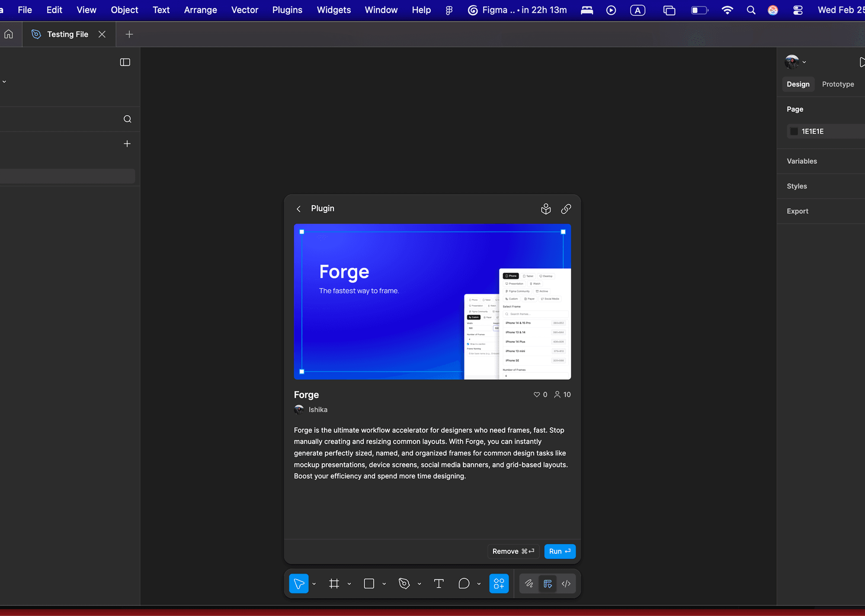Open Spotlight search
The image size is (865, 616).
[751, 10]
